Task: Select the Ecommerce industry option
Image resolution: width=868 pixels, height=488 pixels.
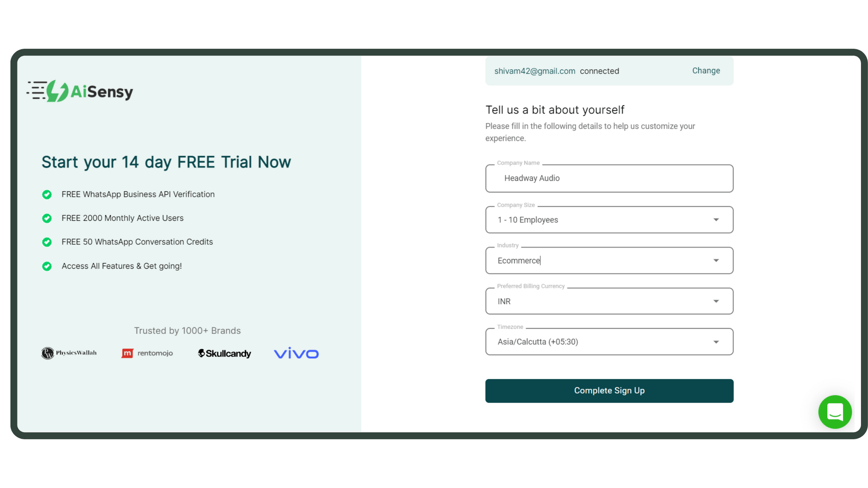Action: 608,260
